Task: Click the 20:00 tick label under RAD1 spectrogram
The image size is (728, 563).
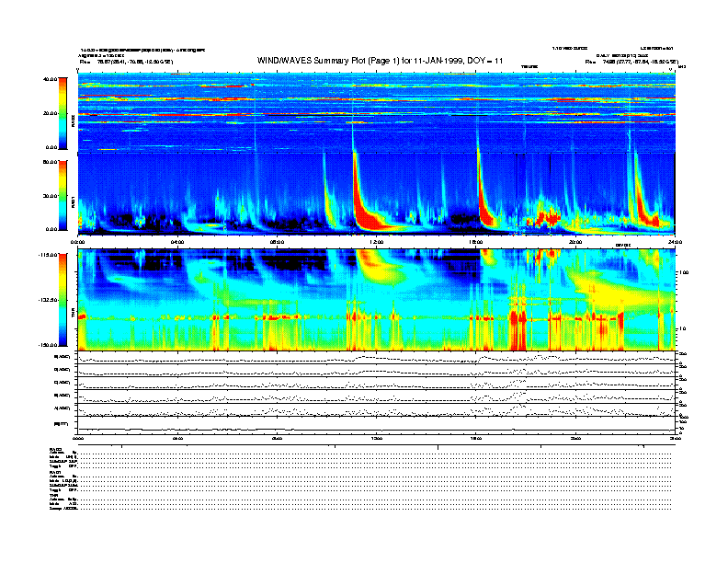Action: pyautogui.click(x=575, y=242)
